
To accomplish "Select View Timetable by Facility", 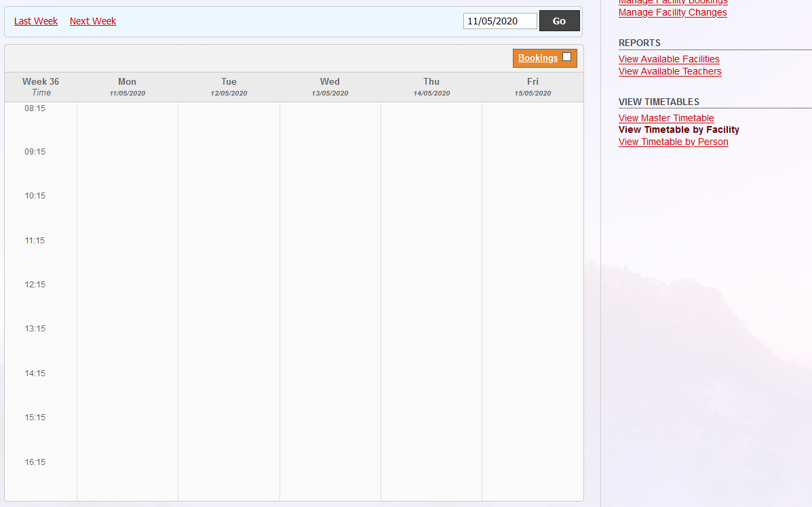I will click(x=678, y=129).
